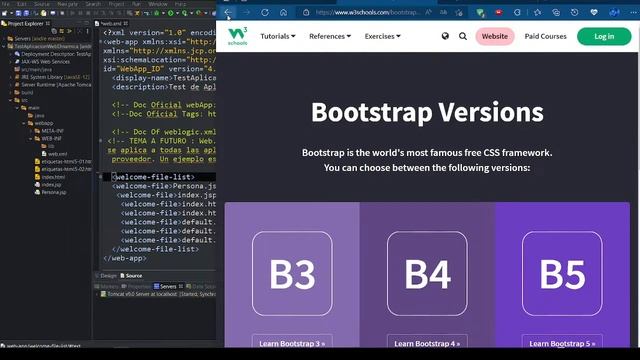Add this page to favorites
This screenshot has height=360, width=640.
pos(459,12)
